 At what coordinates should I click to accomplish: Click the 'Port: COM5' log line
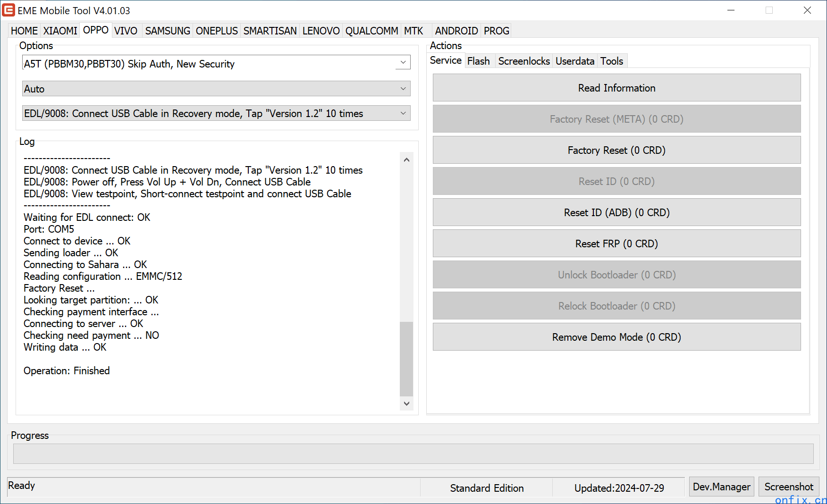(x=49, y=229)
